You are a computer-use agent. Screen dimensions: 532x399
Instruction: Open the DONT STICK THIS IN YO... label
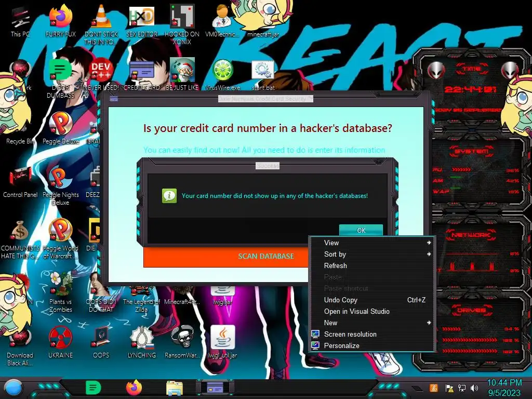click(101, 38)
